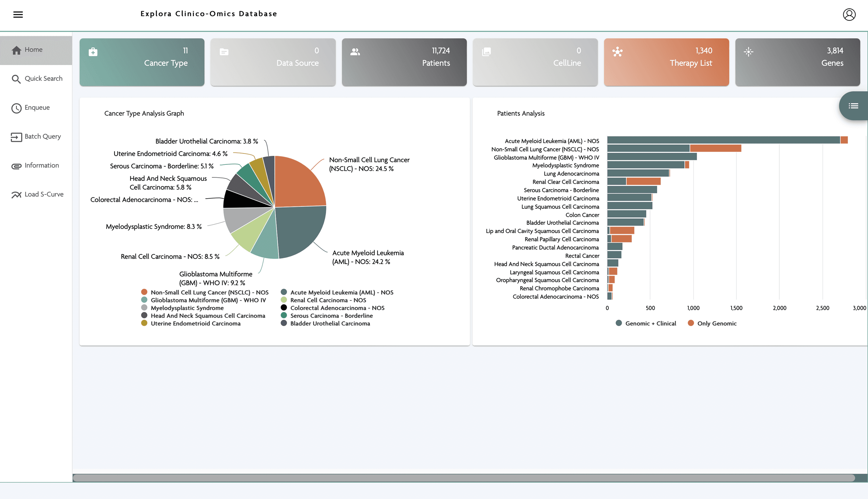Open the Patients summary card
868x499 pixels.
point(404,62)
